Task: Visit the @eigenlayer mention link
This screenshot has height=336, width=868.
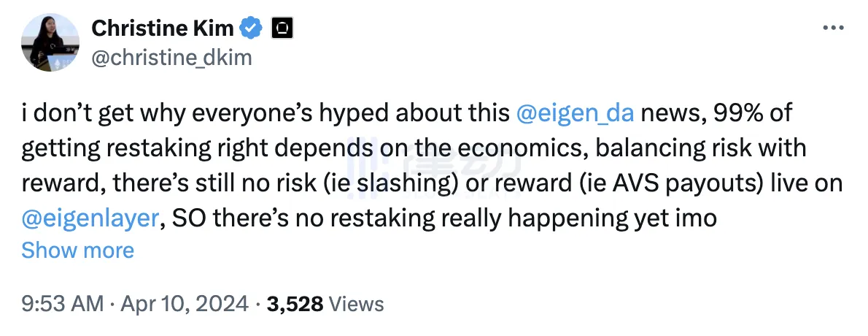Action: tap(90, 218)
